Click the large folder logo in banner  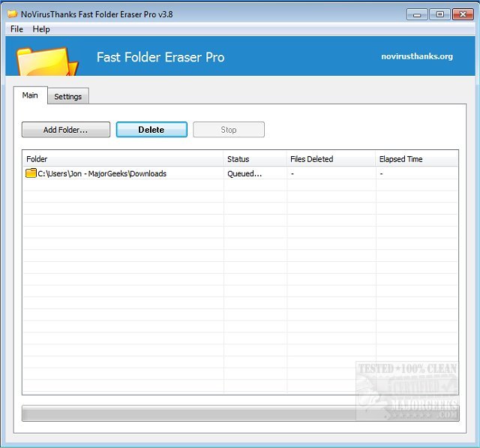click(47, 62)
